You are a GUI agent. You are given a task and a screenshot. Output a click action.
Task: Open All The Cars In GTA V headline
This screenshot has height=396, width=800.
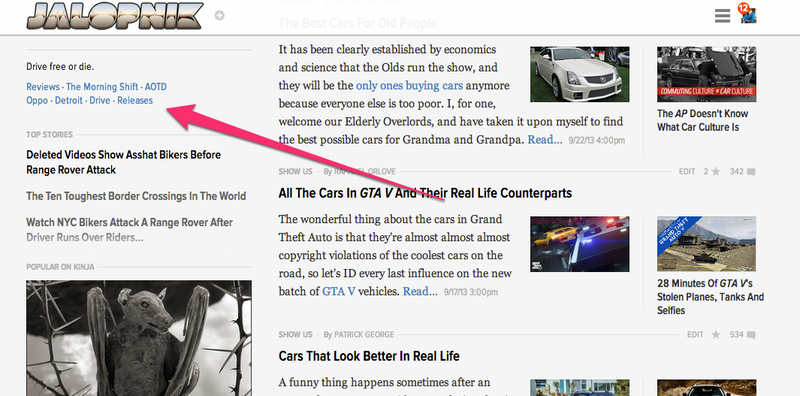[x=425, y=193]
